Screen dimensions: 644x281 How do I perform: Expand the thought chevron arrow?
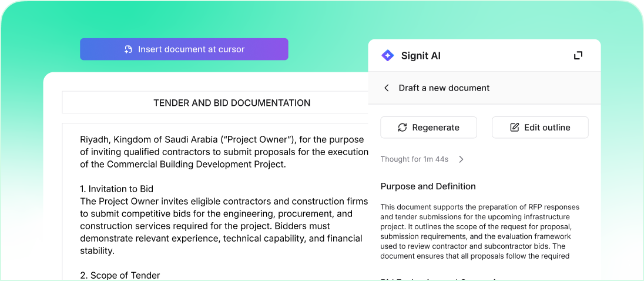461,159
